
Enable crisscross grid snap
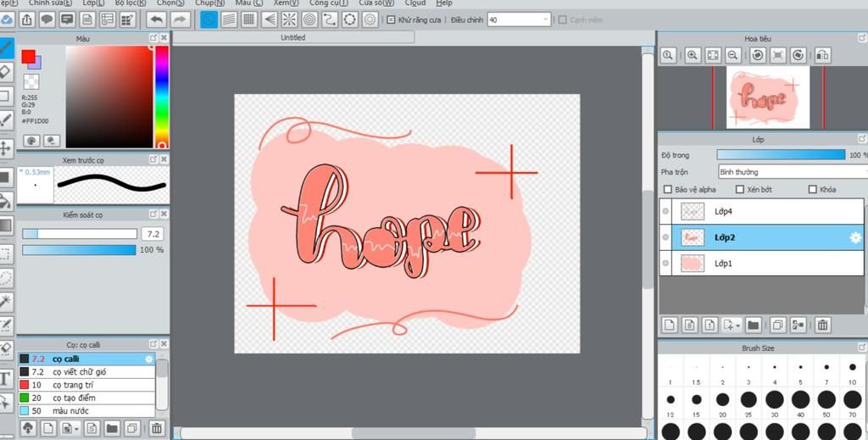click(249, 20)
